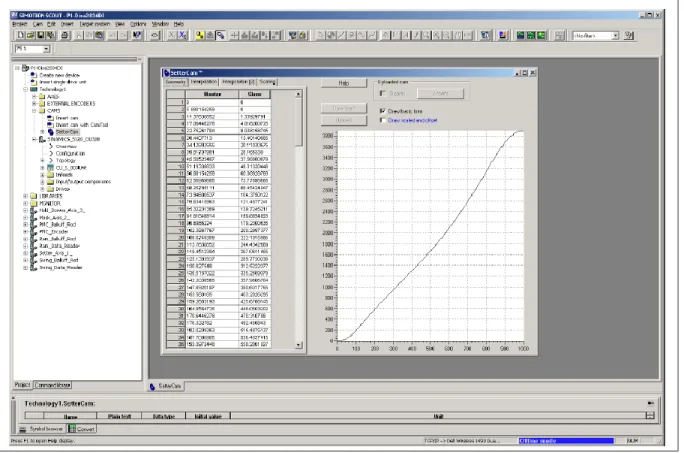684x453 pixels.
Task: Select the SetterCam tab at window bottom
Action: 165,386
